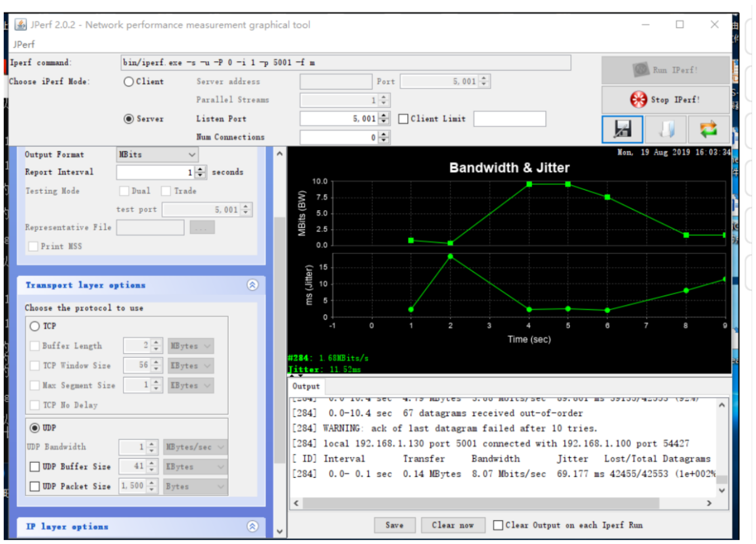This screenshot has width=756, height=544.
Task: Open UDP Bandwidth units dropdown
Action: [x=195, y=447]
